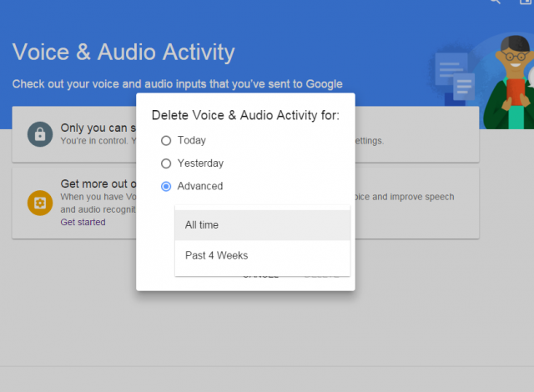Click the 'Delete Voice & Audio Activity for:' title
The image size is (534, 392).
click(244, 115)
